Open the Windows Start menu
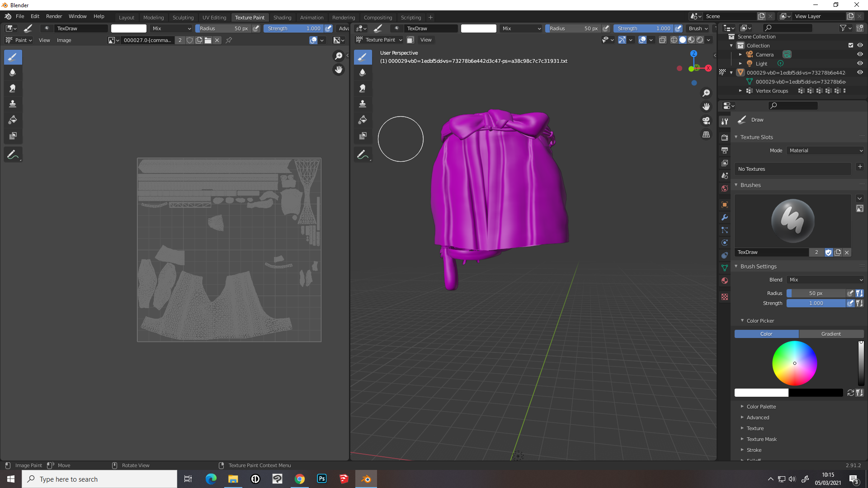The image size is (868, 488). tap(11, 479)
